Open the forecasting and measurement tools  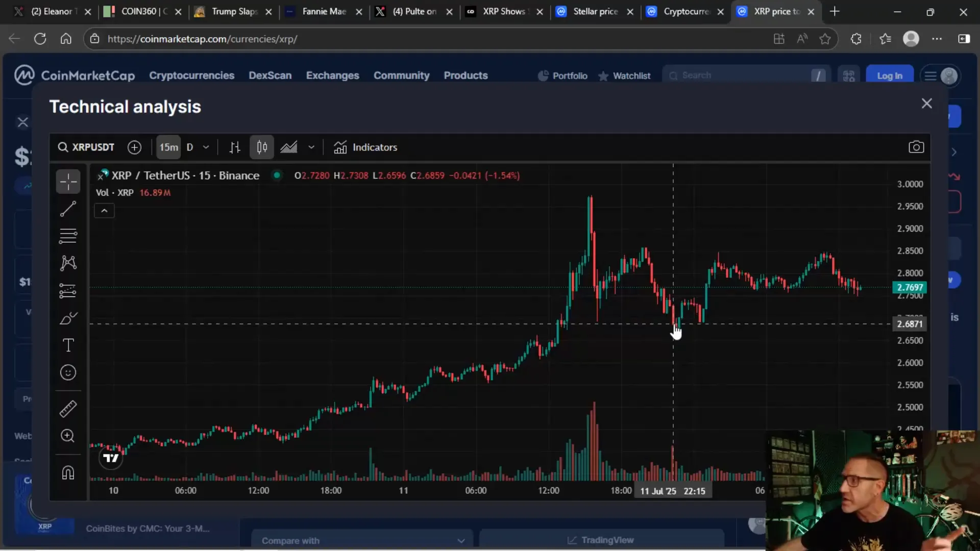pyautogui.click(x=68, y=291)
